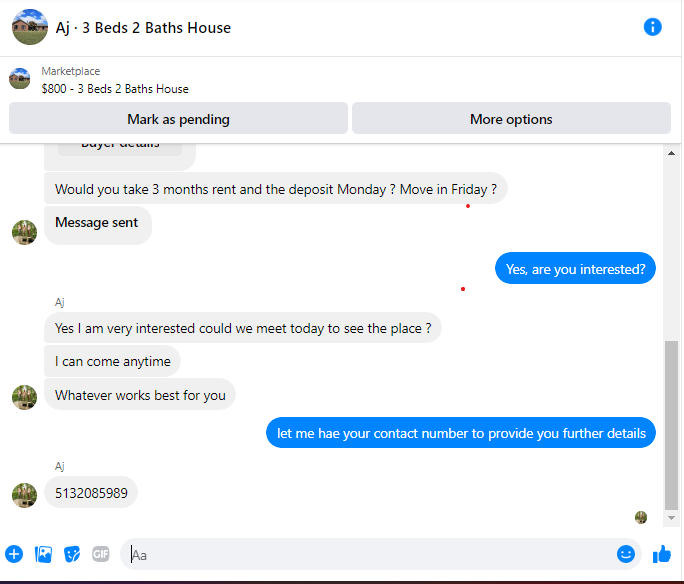Send a thumbs-up like
The height and width of the screenshot is (584, 684).
[662, 554]
